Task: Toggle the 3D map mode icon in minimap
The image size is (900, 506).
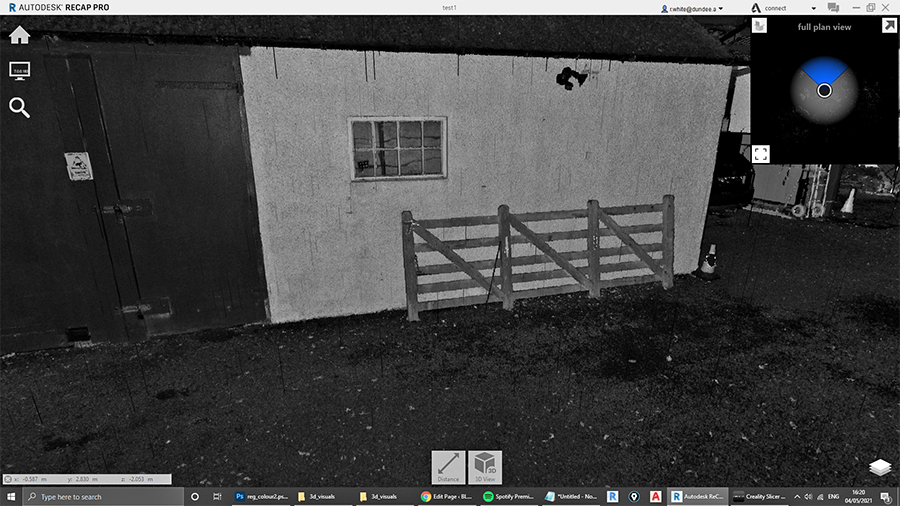Action: click(x=760, y=25)
